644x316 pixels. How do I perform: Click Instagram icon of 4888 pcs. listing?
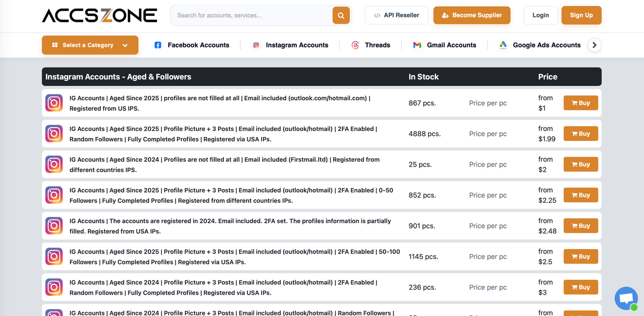point(54,134)
